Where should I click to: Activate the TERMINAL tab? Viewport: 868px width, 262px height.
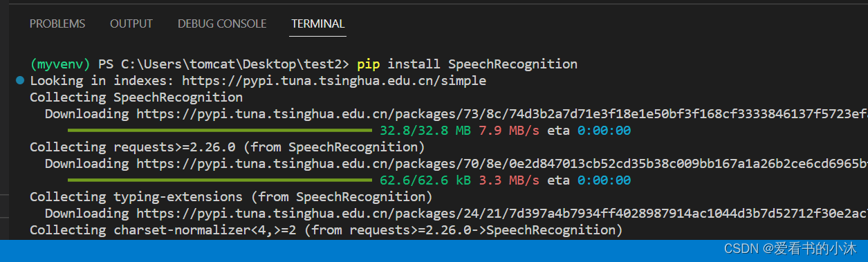click(x=318, y=24)
